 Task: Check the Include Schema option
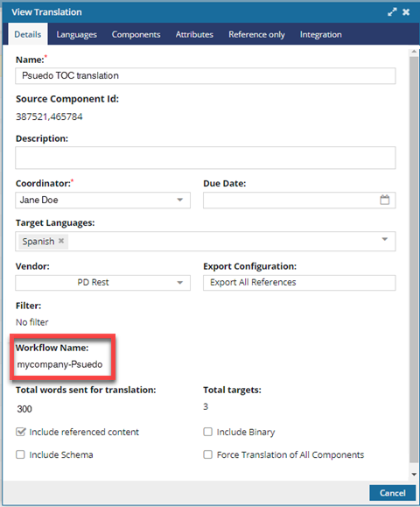(20, 454)
